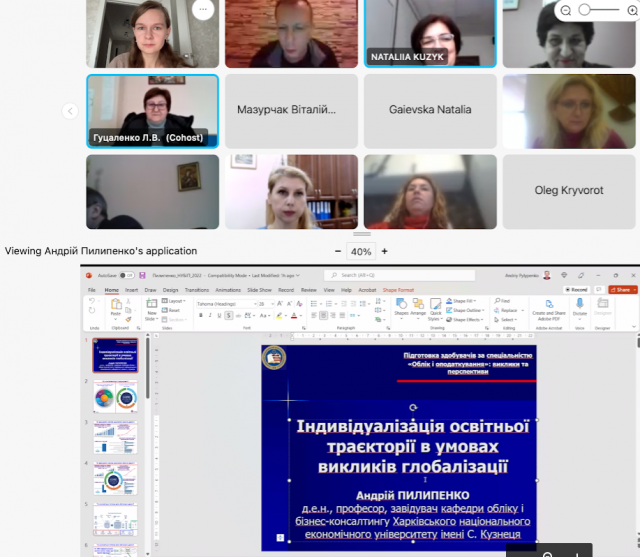The width and height of the screenshot is (640, 557).
Task: Toggle align text right button
Action: pyautogui.click(x=333, y=315)
